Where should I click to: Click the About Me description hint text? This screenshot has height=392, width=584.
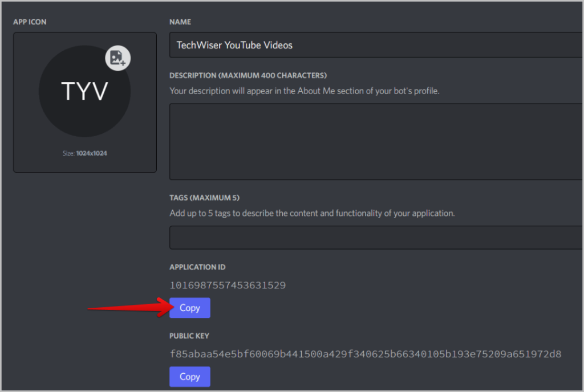coord(305,91)
